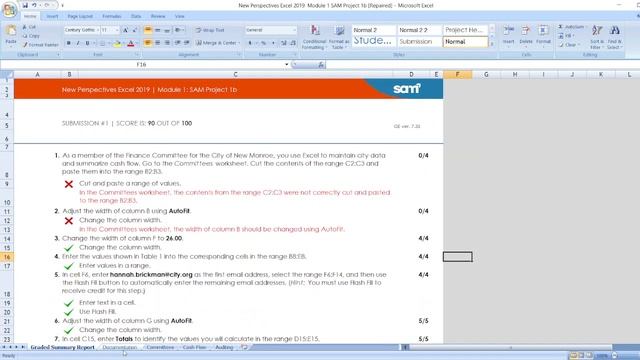The width and height of the screenshot is (640, 360).
Task: Increase font size with the large A icon
Action: tap(125, 30)
